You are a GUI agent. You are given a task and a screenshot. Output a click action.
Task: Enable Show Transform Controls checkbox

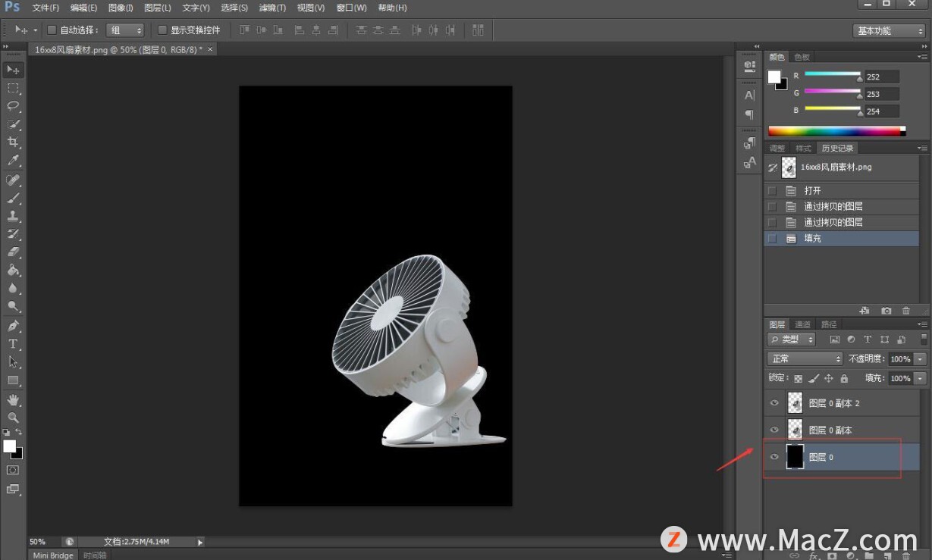click(x=162, y=30)
